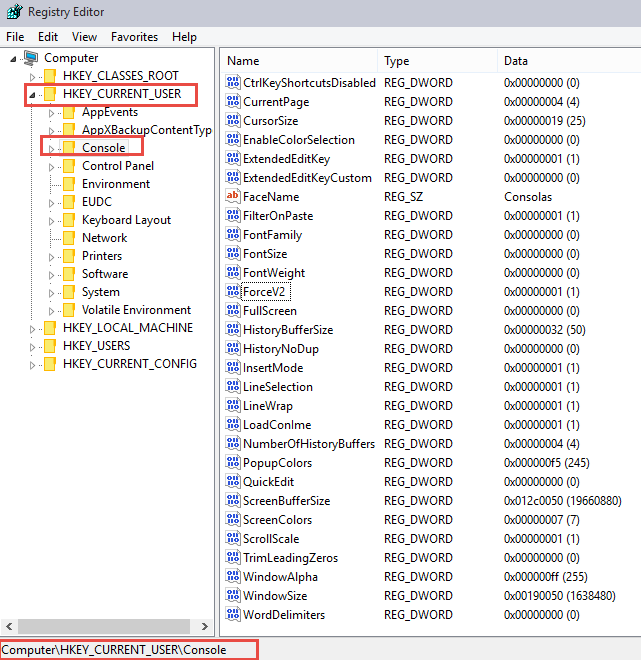
Task: Click the FilterOnPaste DWORD icon
Action: coord(233,215)
